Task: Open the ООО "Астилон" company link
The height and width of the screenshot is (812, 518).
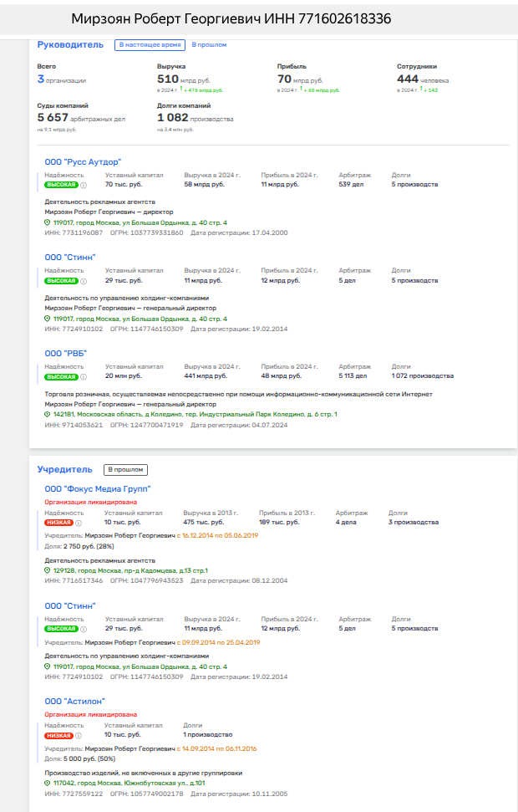Action: click(x=74, y=701)
